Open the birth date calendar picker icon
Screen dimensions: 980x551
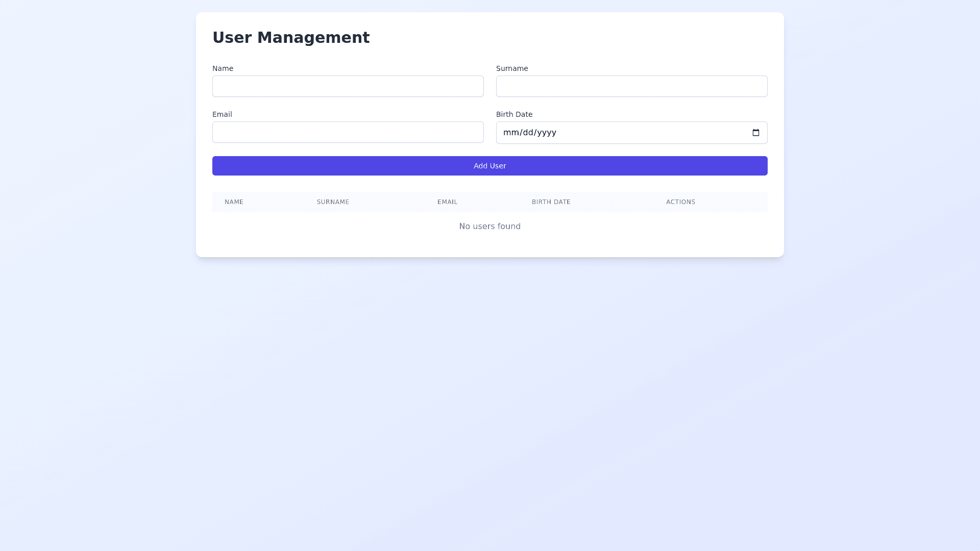[x=756, y=133]
